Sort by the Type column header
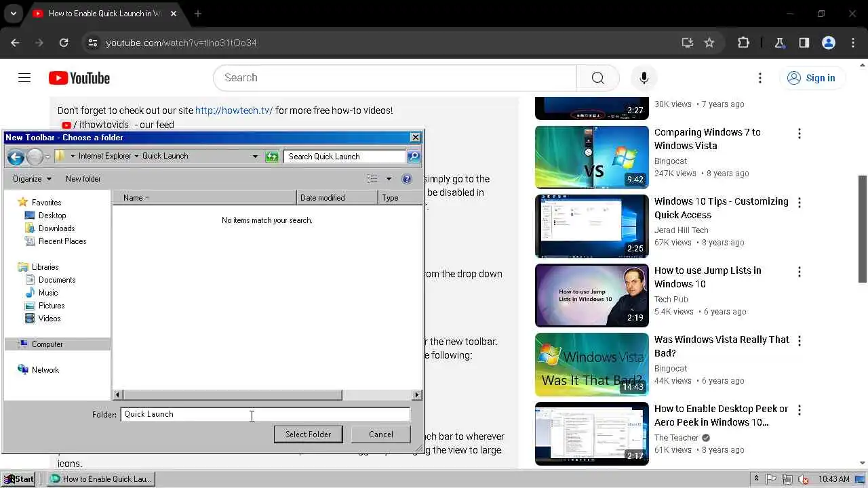 tap(400, 198)
